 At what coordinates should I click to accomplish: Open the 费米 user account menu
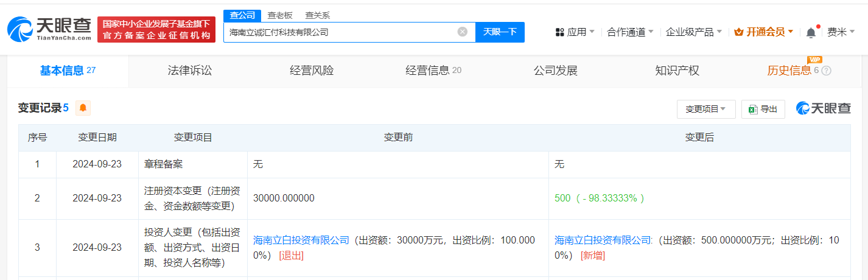coord(841,32)
